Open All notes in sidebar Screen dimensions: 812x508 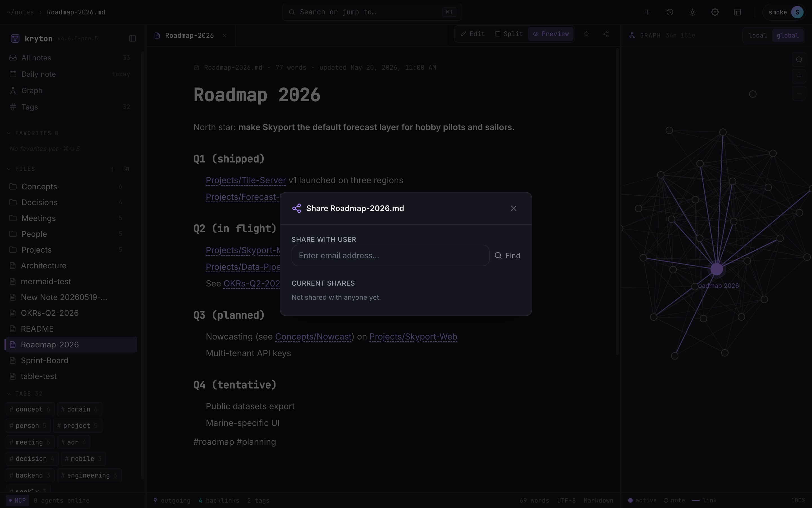click(70, 58)
